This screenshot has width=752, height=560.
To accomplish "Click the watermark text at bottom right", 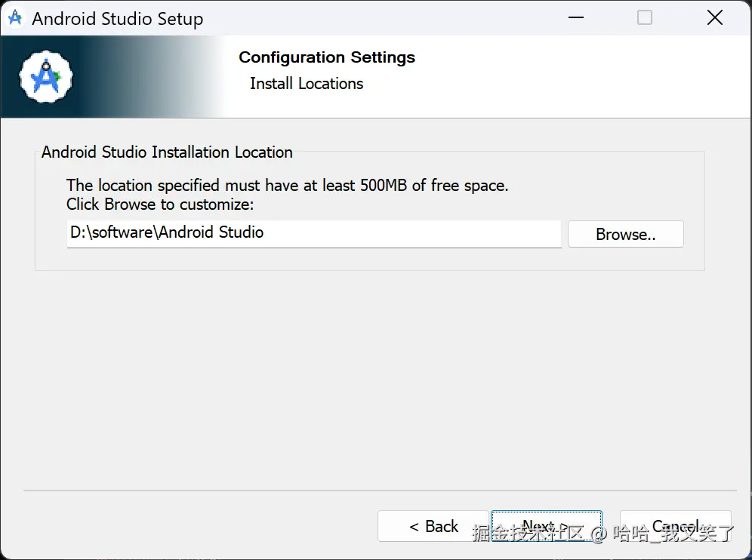I will tap(603, 534).
